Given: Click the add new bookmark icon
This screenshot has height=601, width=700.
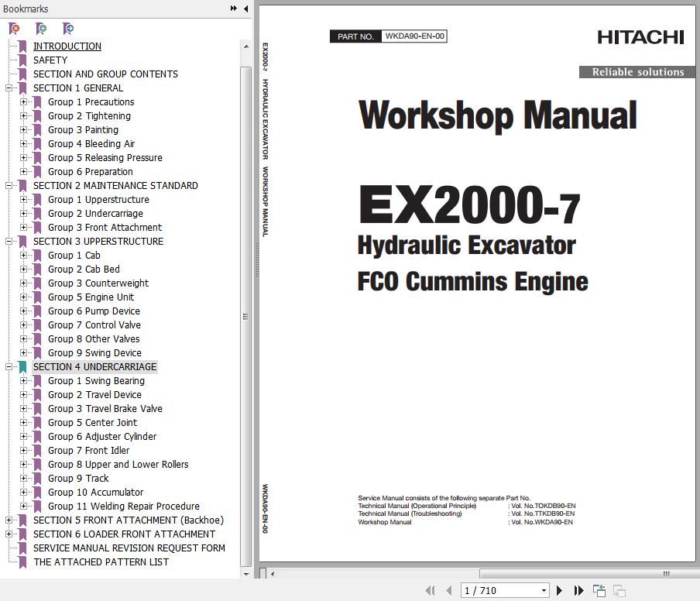Looking at the screenshot, I should (x=41, y=29).
